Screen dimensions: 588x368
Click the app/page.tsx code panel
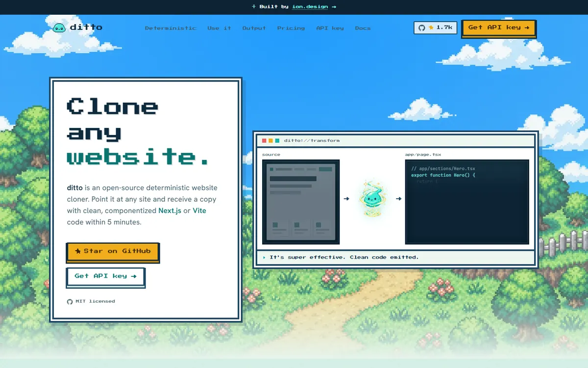(467, 202)
